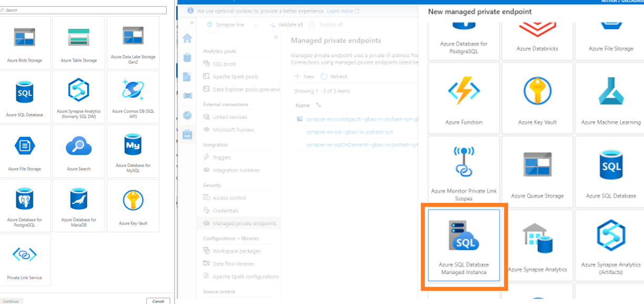The image size is (644, 304).
Task: Select Azure Database for PostgreSQL in endpoint panel
Action: tap(464, 41)
